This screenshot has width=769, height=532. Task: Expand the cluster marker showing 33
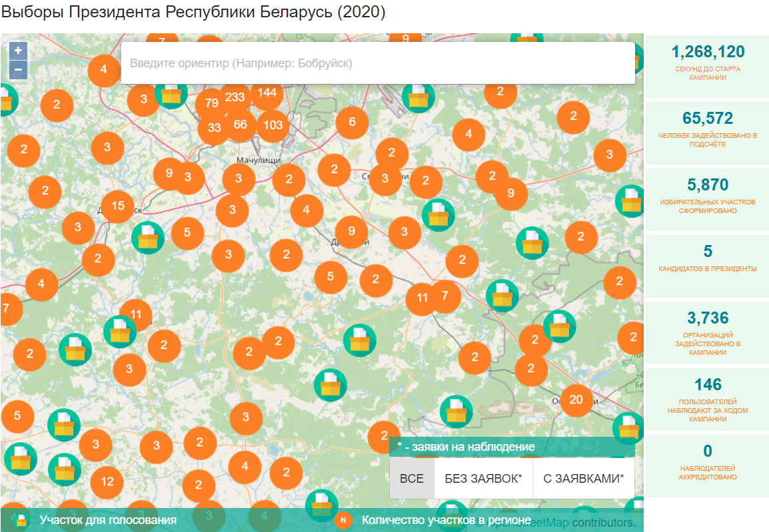(214, 128)
